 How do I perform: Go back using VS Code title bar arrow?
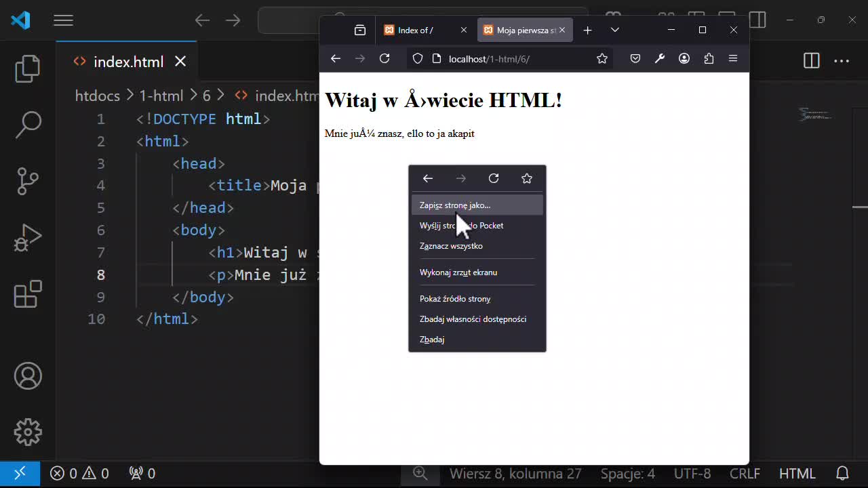[202, 20]
